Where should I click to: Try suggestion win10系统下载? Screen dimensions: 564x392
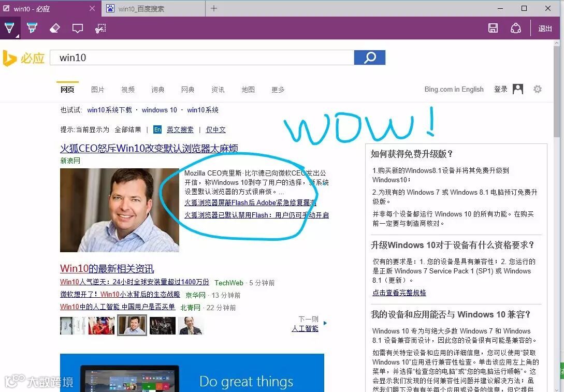[110, 110]
